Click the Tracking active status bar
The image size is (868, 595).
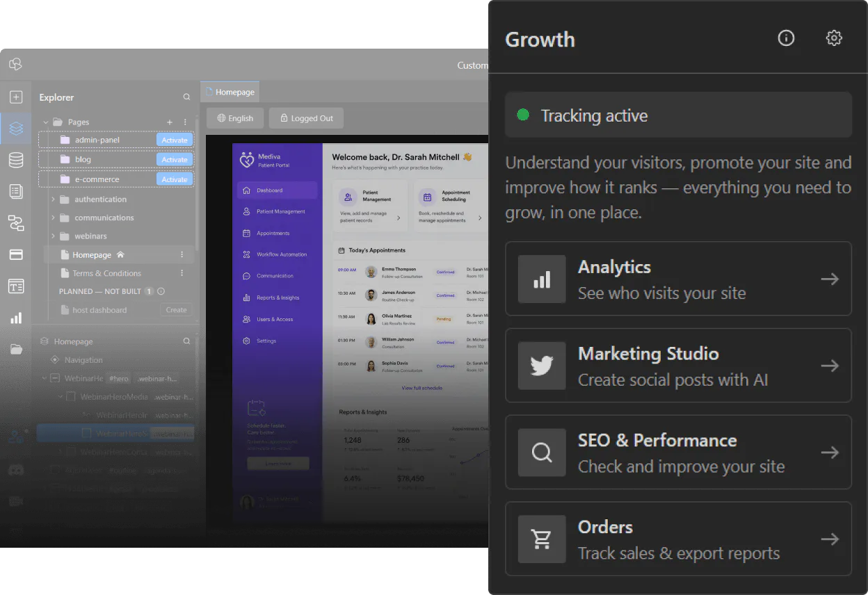coord(678,115)
